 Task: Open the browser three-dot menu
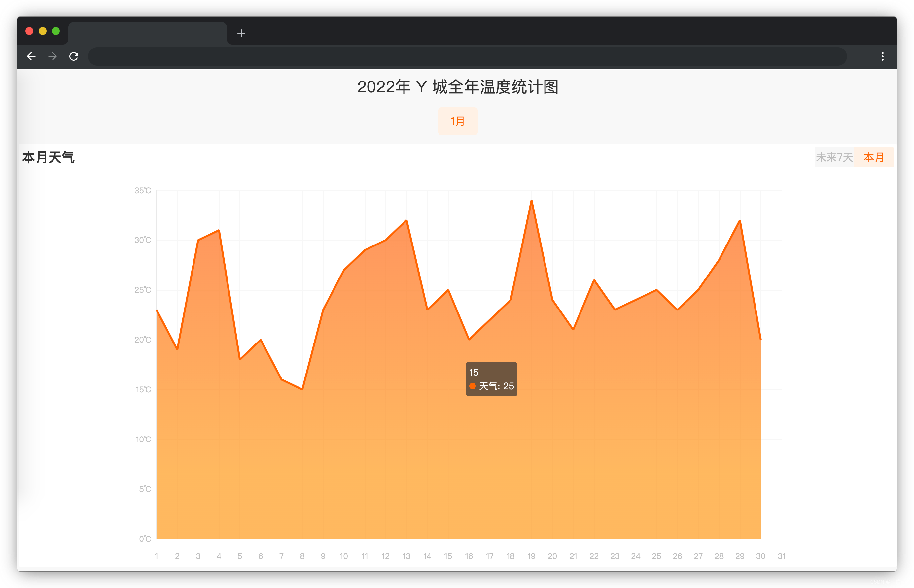point(882,56)
